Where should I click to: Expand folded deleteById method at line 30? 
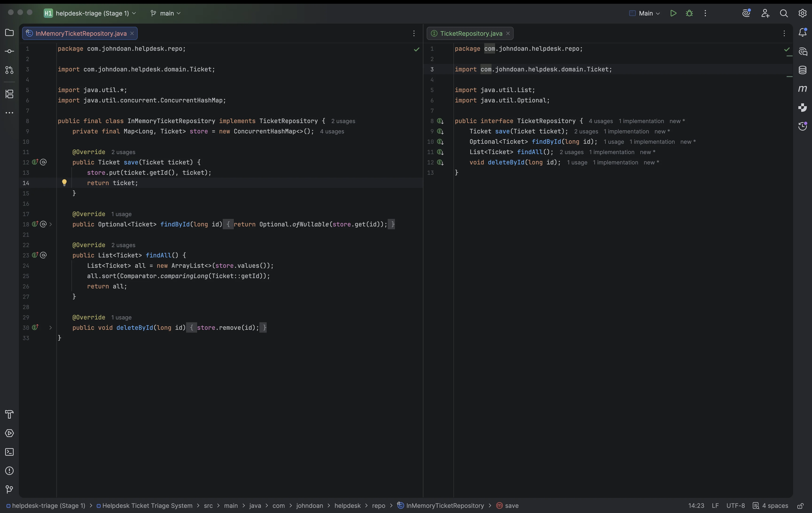[x=51, y=328]
